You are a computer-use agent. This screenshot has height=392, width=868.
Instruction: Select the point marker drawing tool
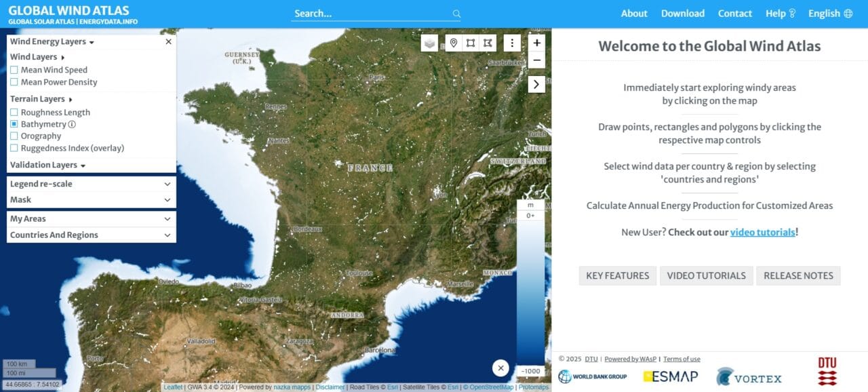click(454, 43)
